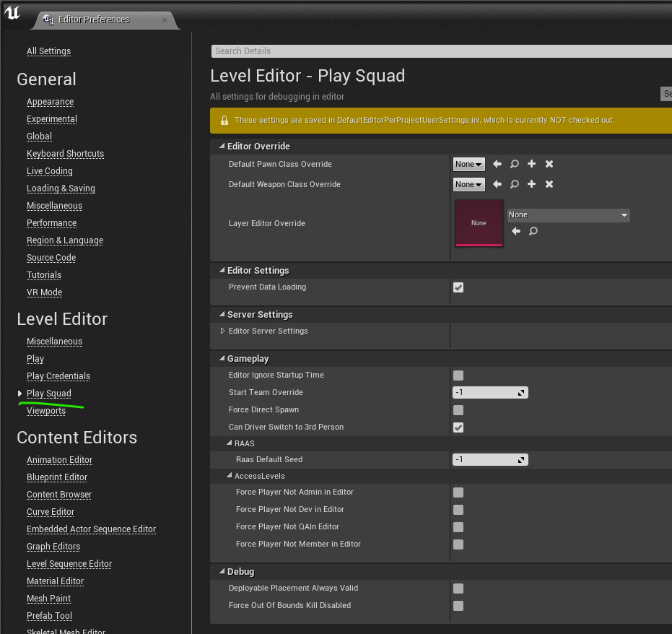This screenshot has width=672, height=634.
Task: Click plus icon for Default Pawn Class Override
Action: [x=532, y=165]
